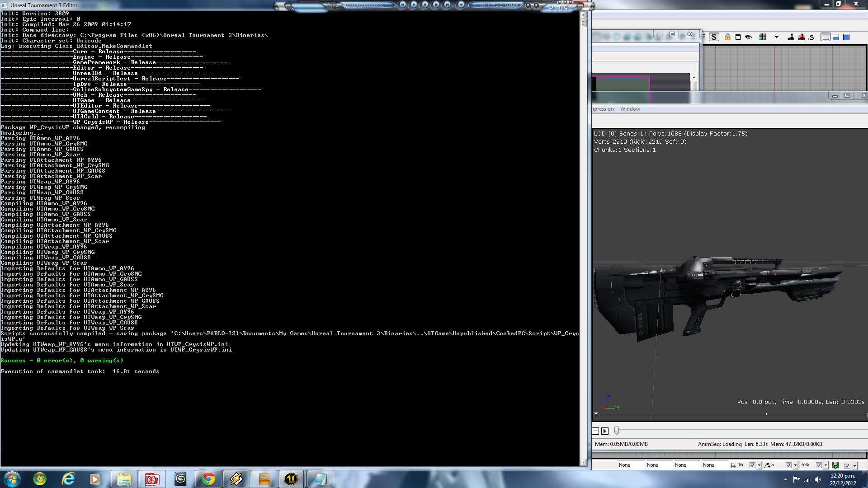
Task: Open the drag grid size dropdown
Action: (x=759, y=465)
